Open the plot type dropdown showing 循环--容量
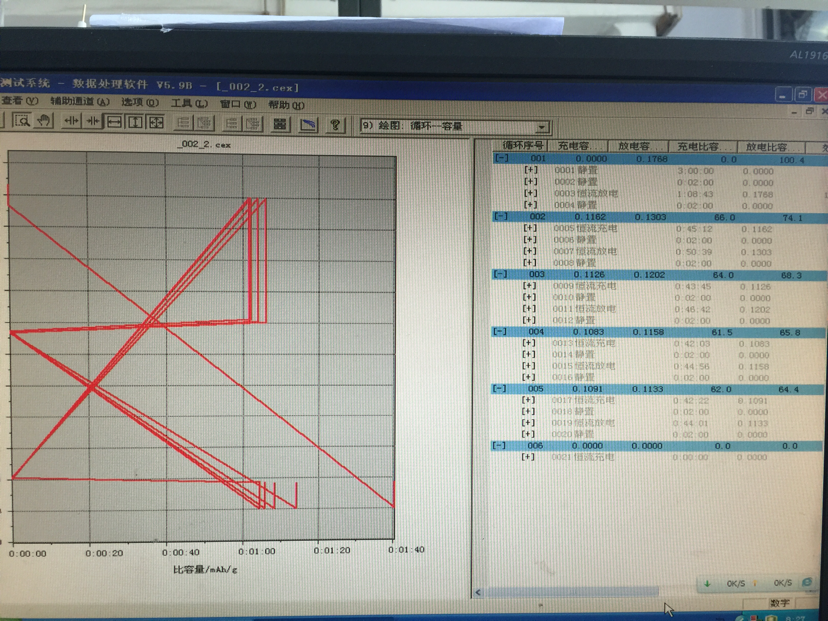The width and height of the screenshot is (828, 621). click(541, 127)
